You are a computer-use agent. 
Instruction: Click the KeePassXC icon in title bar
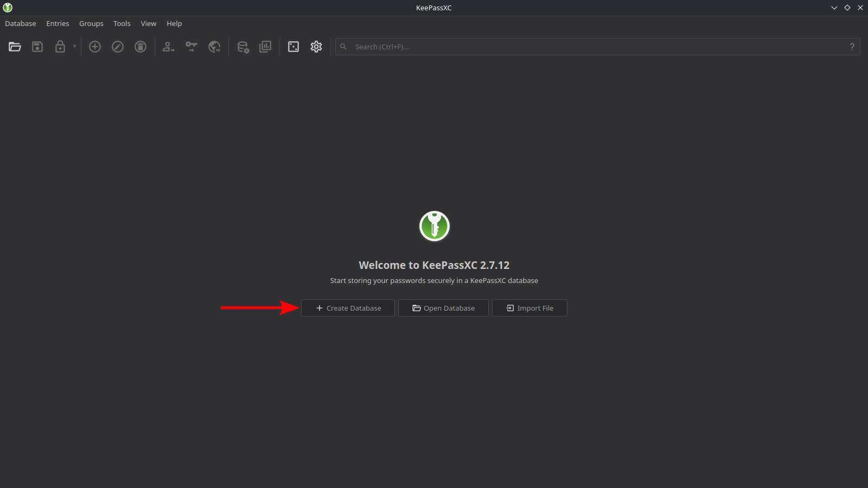pyautogui.click(x=8, y=8)
